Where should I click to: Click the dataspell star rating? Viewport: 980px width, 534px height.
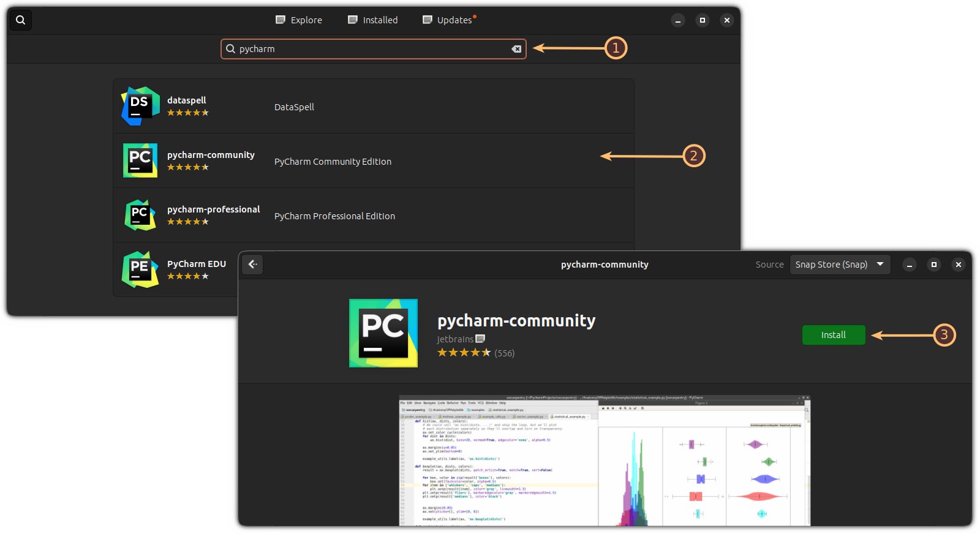tap(188, 113)
